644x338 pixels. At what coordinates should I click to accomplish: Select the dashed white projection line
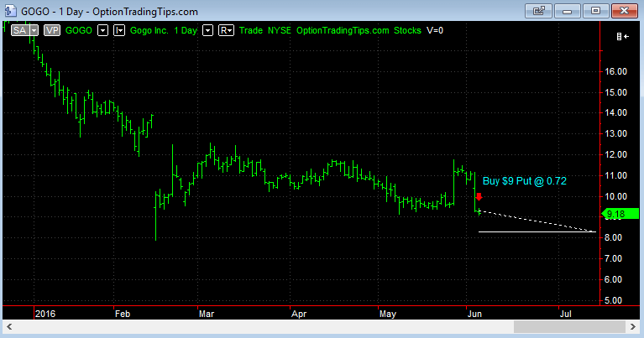[x=537, y=221]
